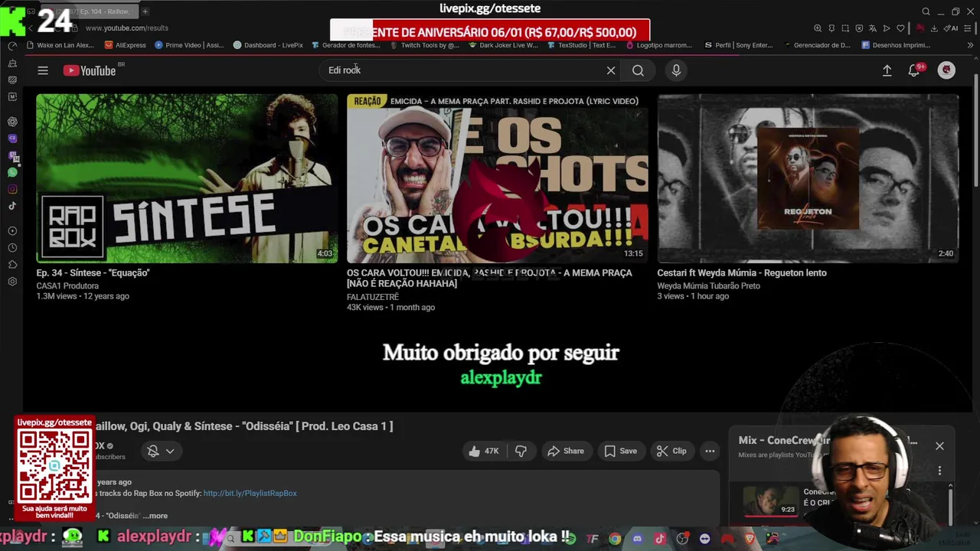Open the bit.ly PlaylistRapBox link
The image size is (980, 551).
coord(250,494)
